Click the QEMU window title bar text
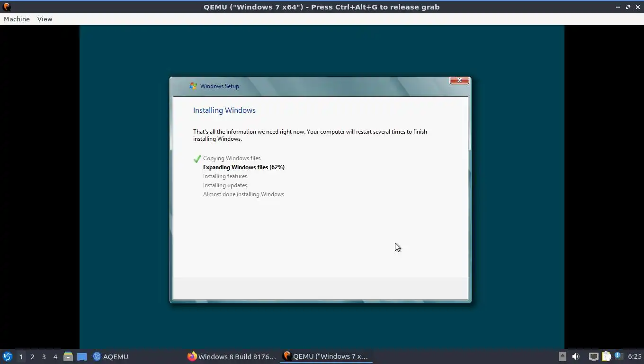Image resolution: width=644 pixels, height=364 pixels. pos(322,7)
